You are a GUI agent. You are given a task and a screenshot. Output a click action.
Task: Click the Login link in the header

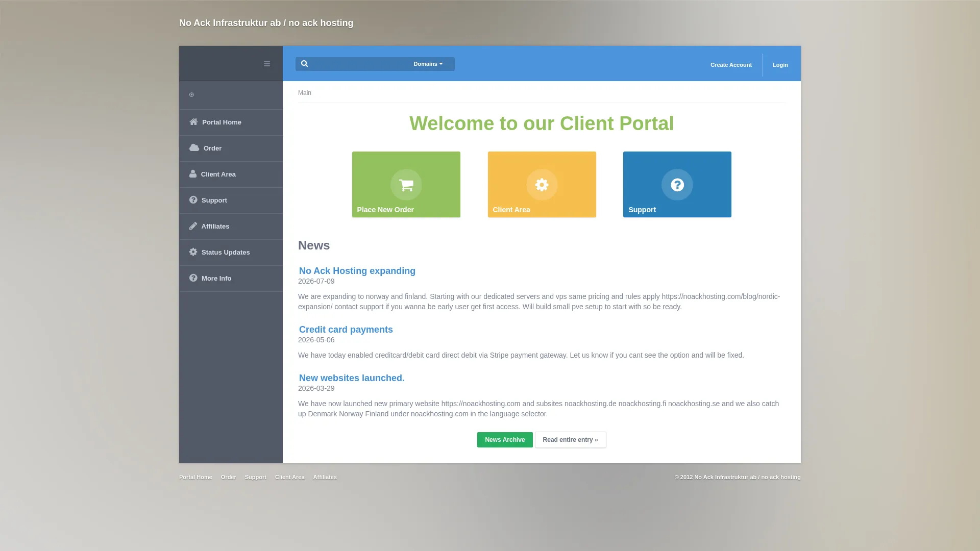[780, 65]
